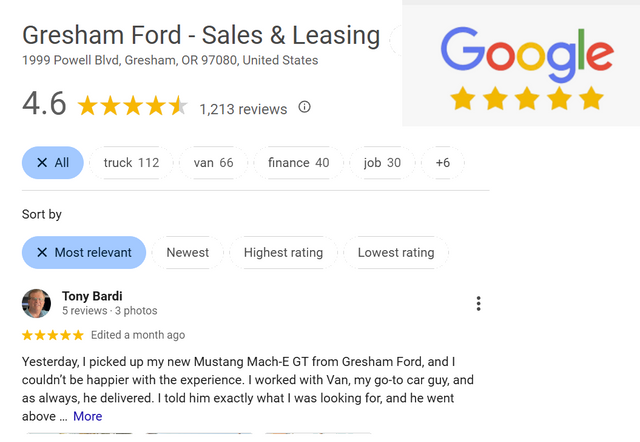The image size is (640, 442).
Task: Click the five-star rating on Tony's review
Action: click(x=53, y=335)
